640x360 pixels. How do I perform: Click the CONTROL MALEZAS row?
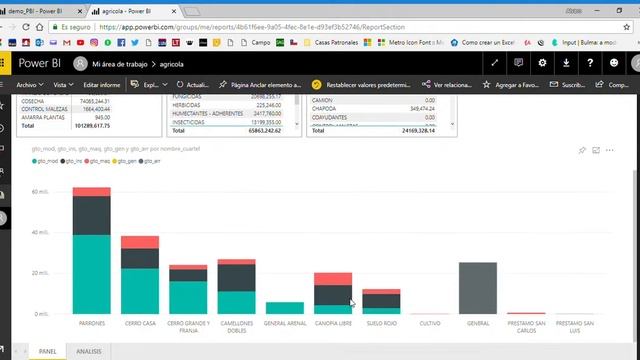coord(66,109)
